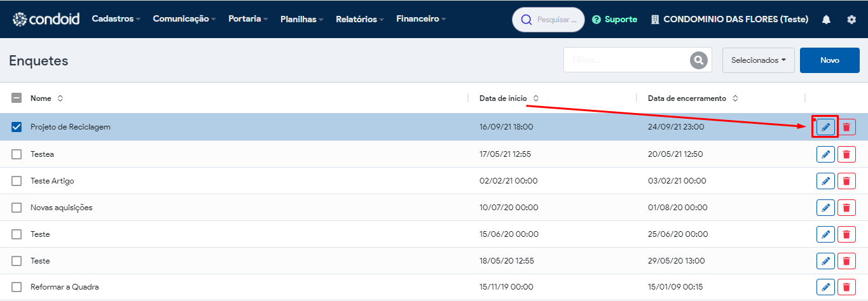Check the Teste 15/06/20 row checkbox
Screen dimensions: 868x301
[x=17, y=234]
